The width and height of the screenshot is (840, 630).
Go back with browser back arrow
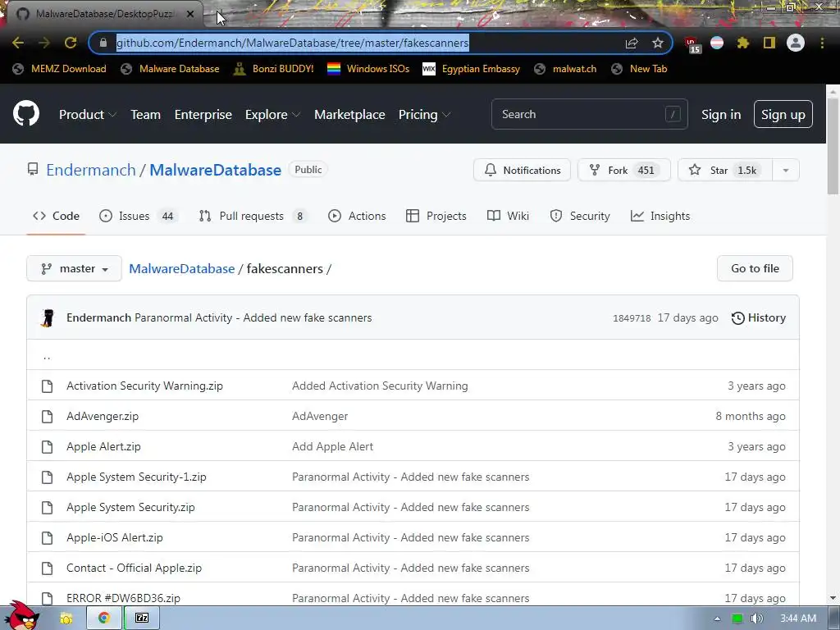(x=18, y=43)
